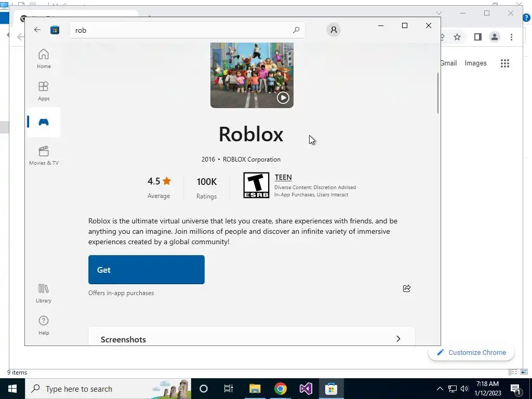
Task: Click the taskbar clock showing 7:18 AM
Action: 487,389
